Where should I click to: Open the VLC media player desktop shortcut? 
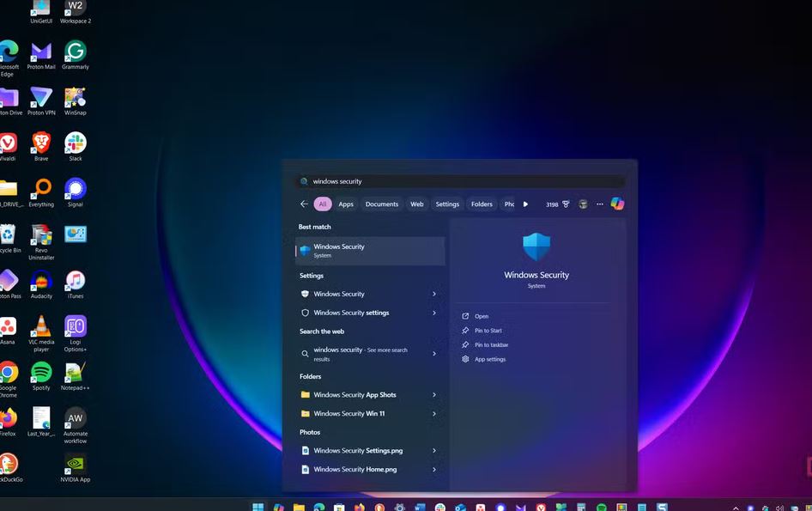(41, 334)
